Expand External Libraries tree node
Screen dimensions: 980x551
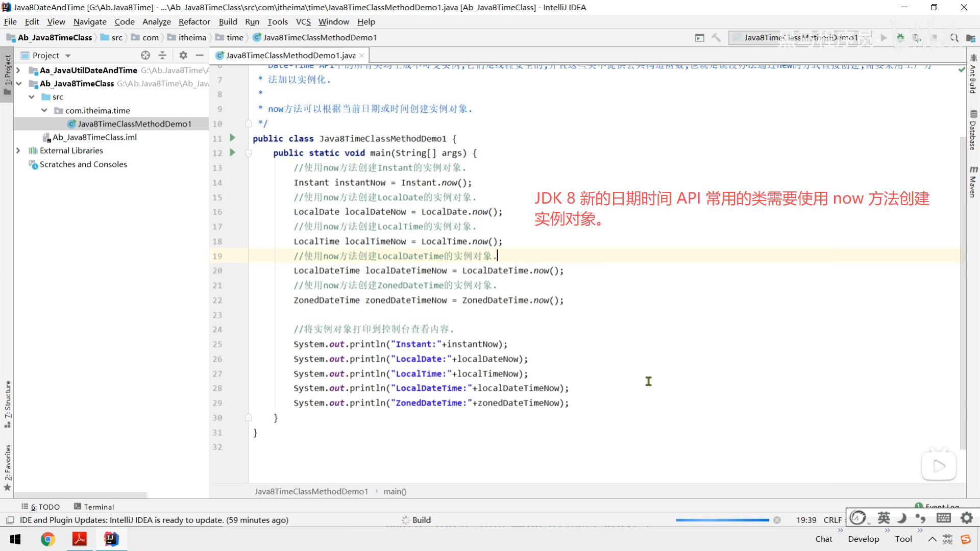point(18,151)
